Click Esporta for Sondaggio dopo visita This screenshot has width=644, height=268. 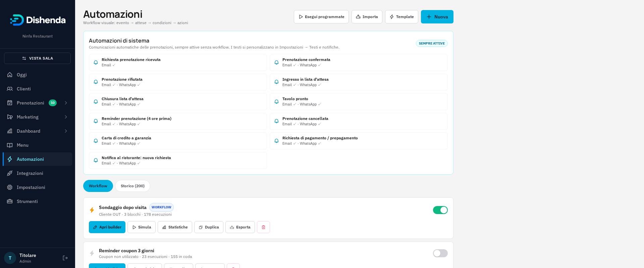tap(240, 227)
